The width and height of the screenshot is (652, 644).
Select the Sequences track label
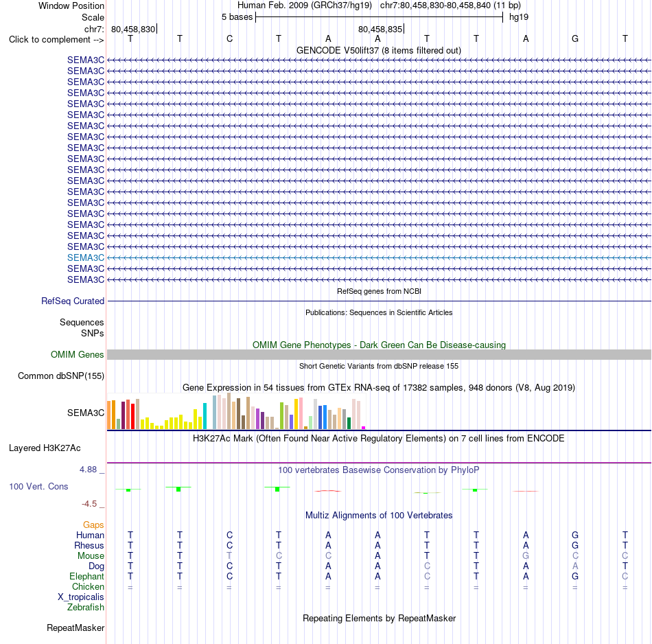tap(82, 323)
